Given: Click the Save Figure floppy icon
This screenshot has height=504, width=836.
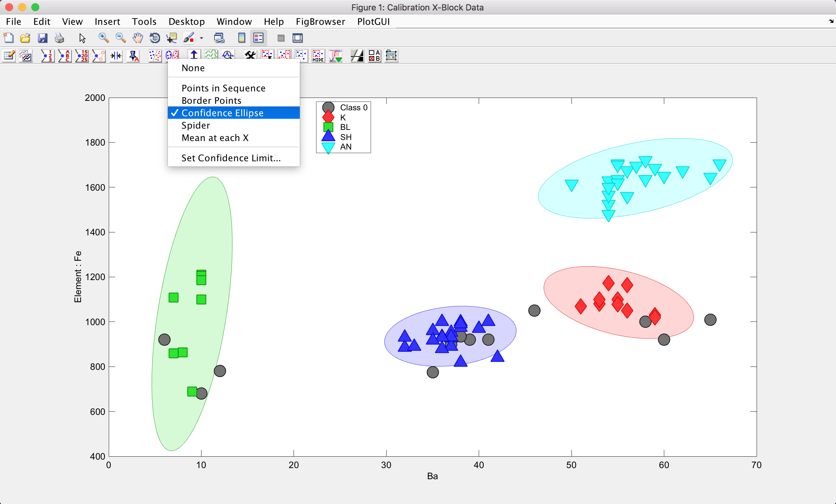Looking at the screenshot, I should [x=42, y=38].
